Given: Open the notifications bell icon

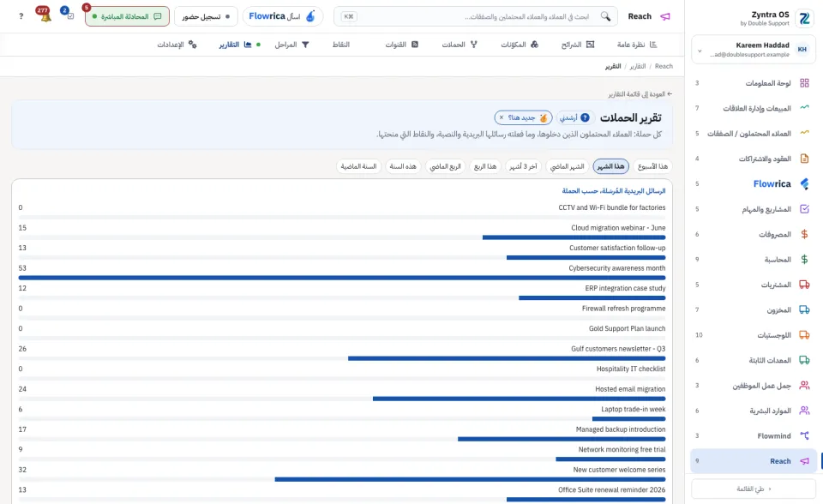Looking at the screenshot, I should click(x=45, y=16).
